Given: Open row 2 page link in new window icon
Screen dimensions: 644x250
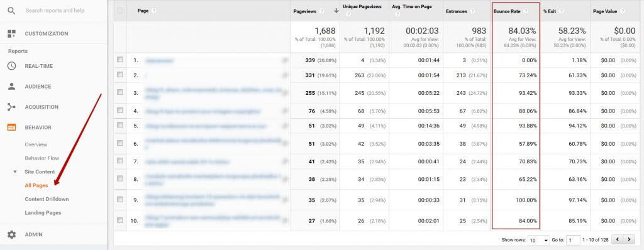Looking at the screenshot, I should coord(285,75).
